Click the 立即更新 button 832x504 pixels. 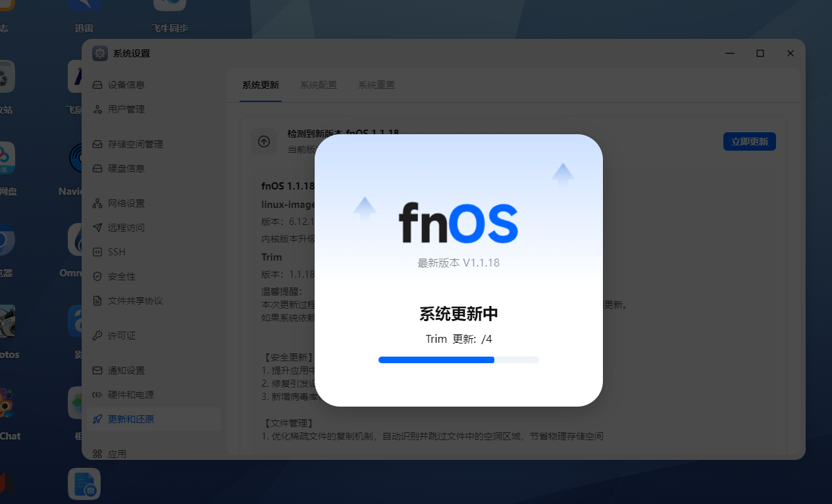click(x=749, y=141)
